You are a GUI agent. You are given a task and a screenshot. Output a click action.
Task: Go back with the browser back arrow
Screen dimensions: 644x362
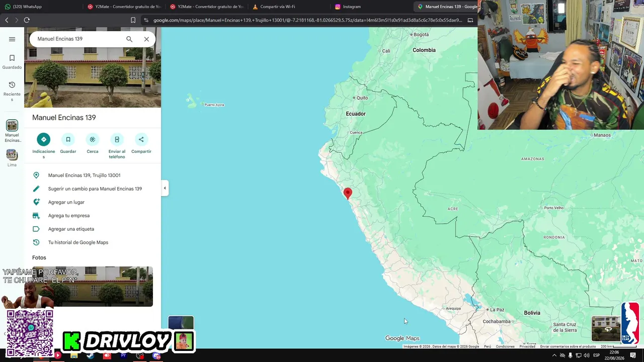[x=7, y=20]
